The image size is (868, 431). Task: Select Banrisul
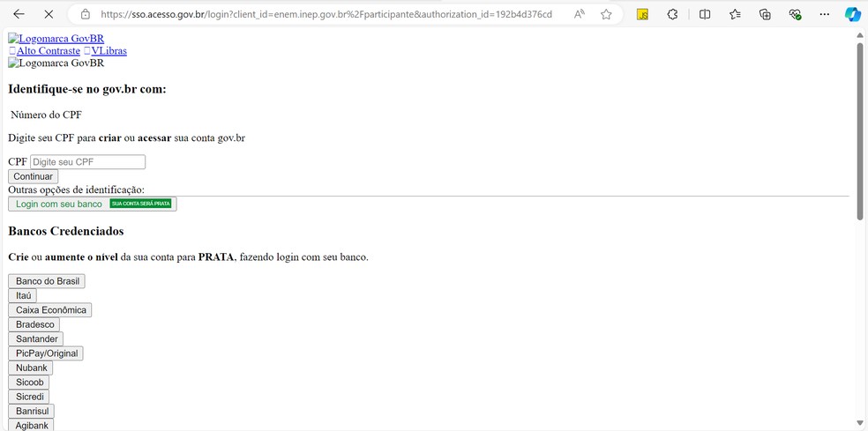pyautogui.click(x=32, y=411)
